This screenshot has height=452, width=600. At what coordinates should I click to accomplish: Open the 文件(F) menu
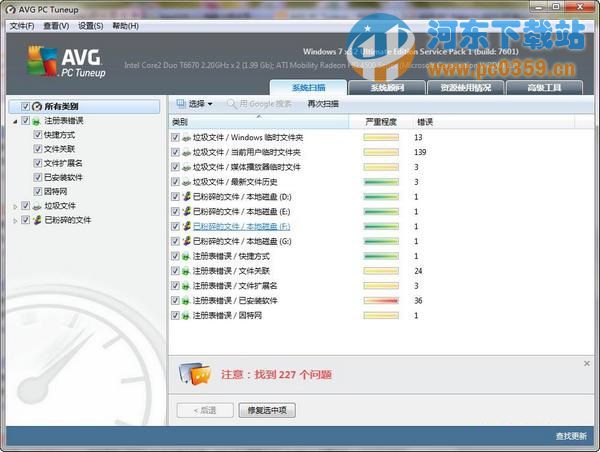[x=22, y=26]
